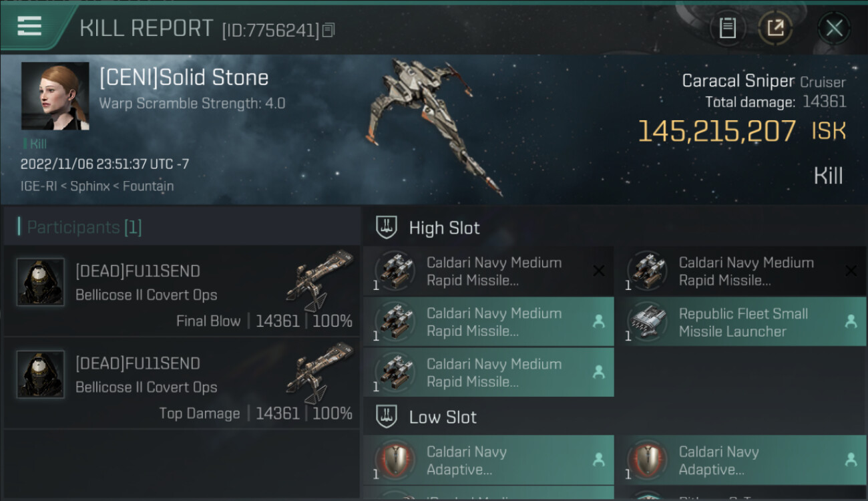Open the clipboard notes icon
868x501 pixels.
727,28
